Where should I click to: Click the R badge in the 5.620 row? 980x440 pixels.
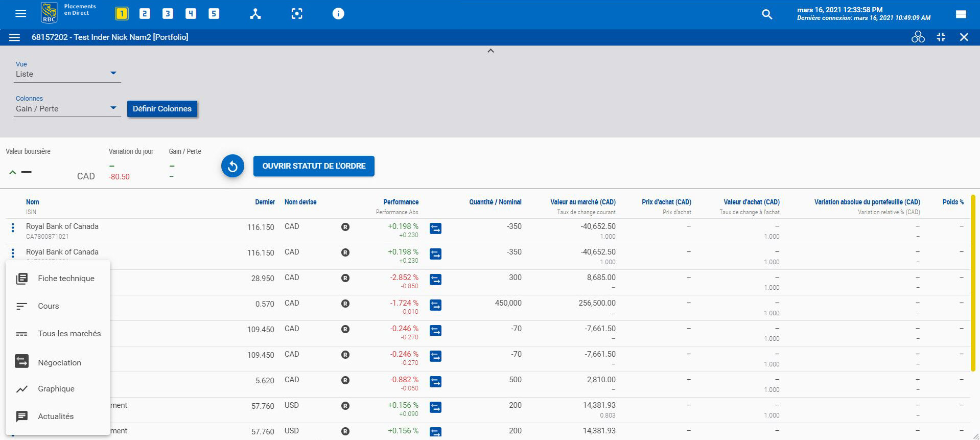(x=345, y=380)
